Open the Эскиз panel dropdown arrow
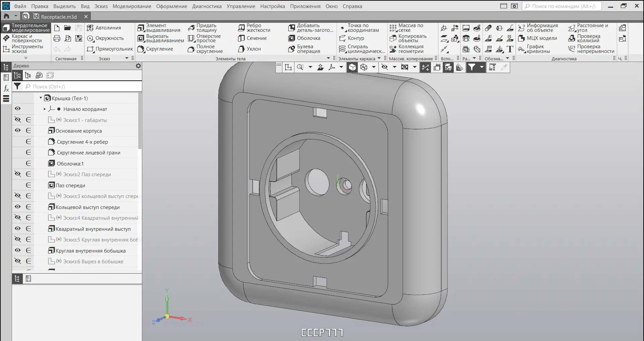This screenshot has width=644, height=341. tap(127, 58)
